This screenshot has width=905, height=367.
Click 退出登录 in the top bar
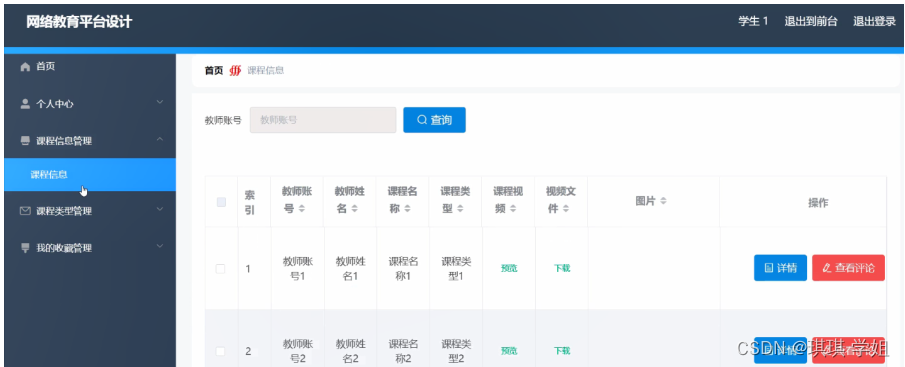click(x=874, y=21)
